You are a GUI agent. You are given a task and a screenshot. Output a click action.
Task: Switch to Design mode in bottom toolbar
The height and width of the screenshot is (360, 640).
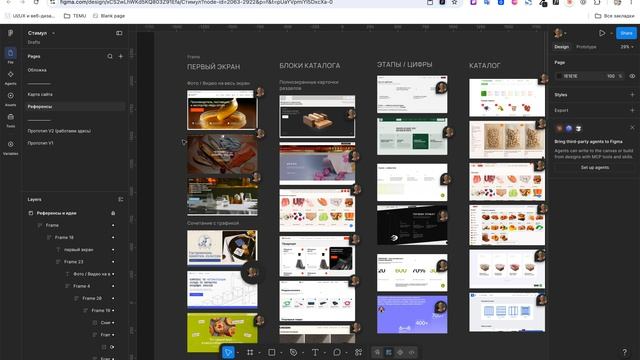[389, 352]
